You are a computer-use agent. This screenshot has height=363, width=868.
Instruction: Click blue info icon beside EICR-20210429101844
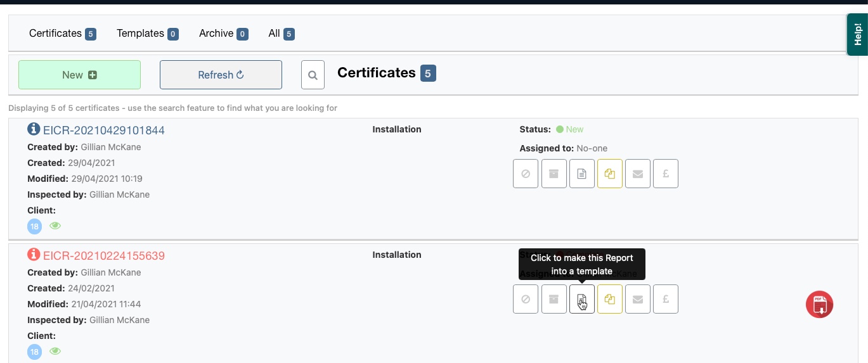[x=34, y=129]
